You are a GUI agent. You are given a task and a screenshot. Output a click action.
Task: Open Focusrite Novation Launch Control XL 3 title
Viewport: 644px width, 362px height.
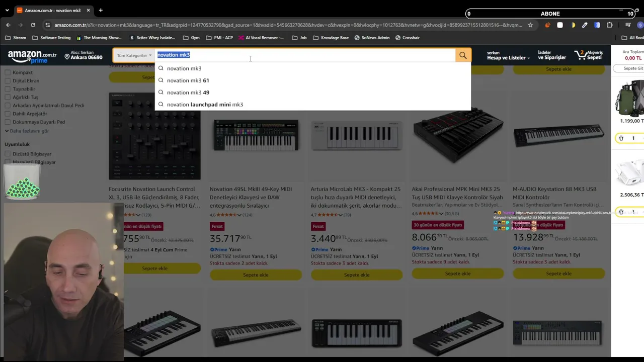tap(154, 197)
